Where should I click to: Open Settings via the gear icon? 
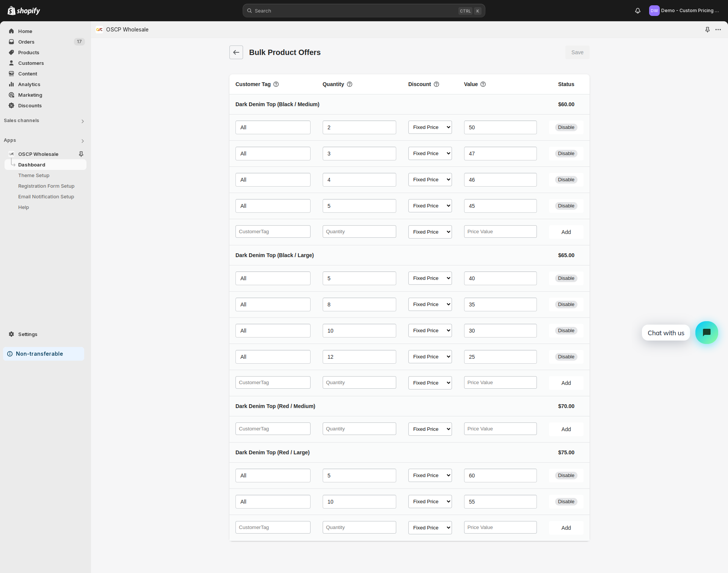pyautogui.click(x=11, y=334)
